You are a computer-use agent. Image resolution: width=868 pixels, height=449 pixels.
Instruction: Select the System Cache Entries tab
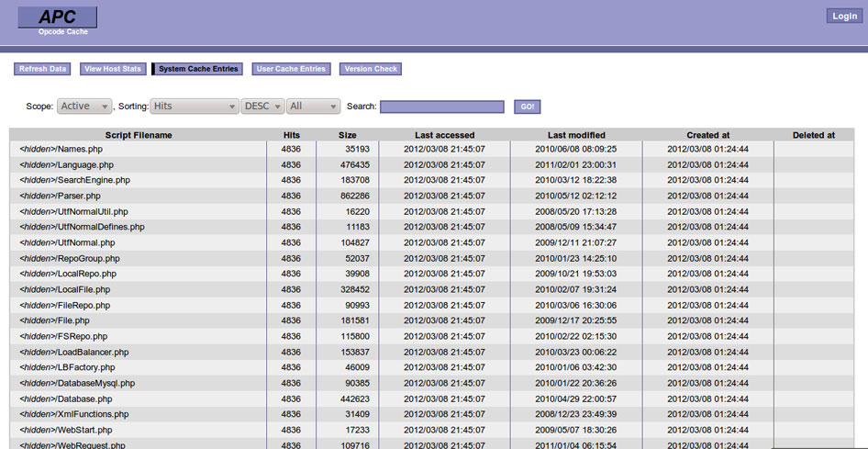tap(197, 69)
